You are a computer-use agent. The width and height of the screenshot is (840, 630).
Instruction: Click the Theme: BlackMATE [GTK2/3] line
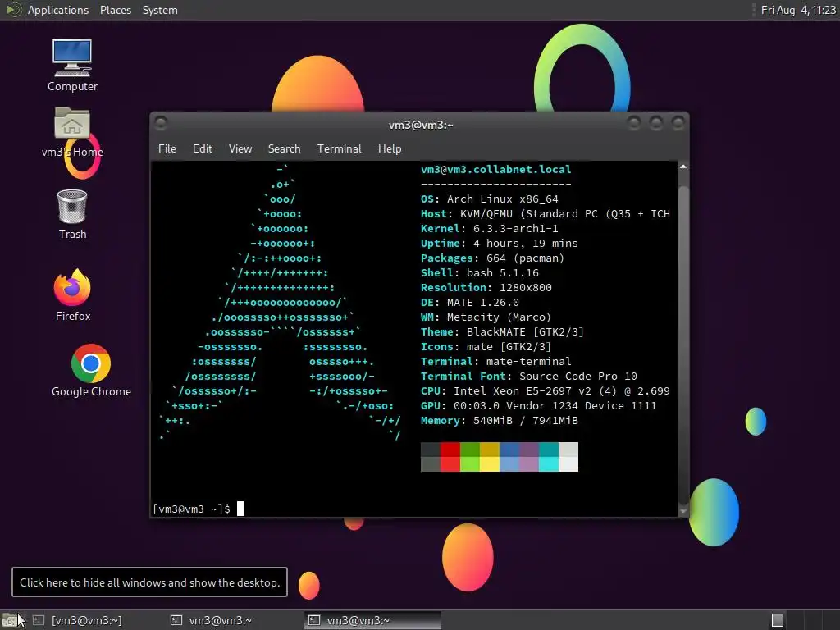point(502,331)
